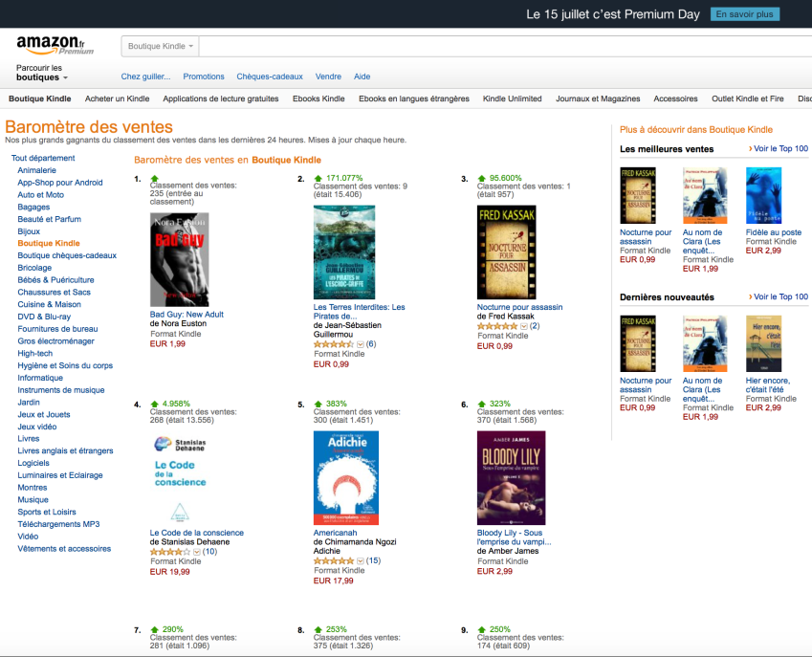Click star rating for Le Code de la conscience
The width and height of the screenshot is (812, 657).
pyautogui.click(x=170, y=552)
